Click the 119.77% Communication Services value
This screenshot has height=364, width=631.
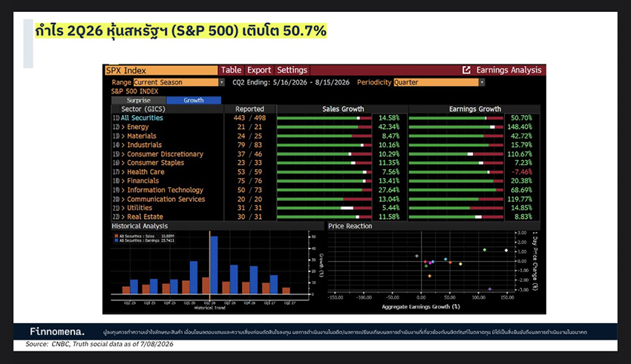[x=520, y=199]
